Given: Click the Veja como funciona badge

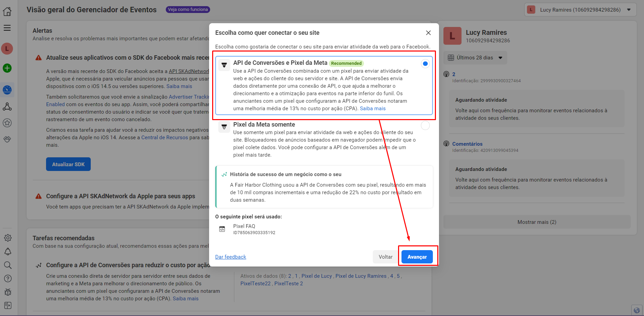Looking at the screenshot, I should click(x=188, y=10).
